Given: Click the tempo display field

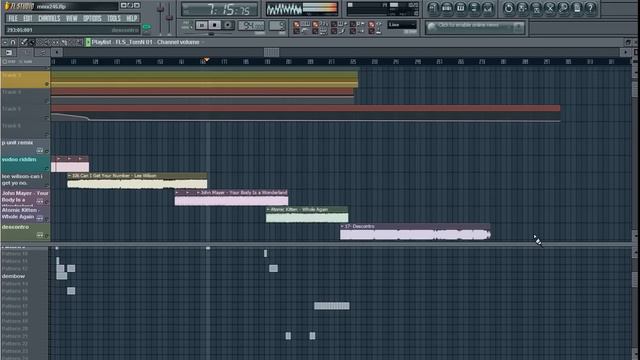Looking at the screenshot, I should click(x=251, y=26).
